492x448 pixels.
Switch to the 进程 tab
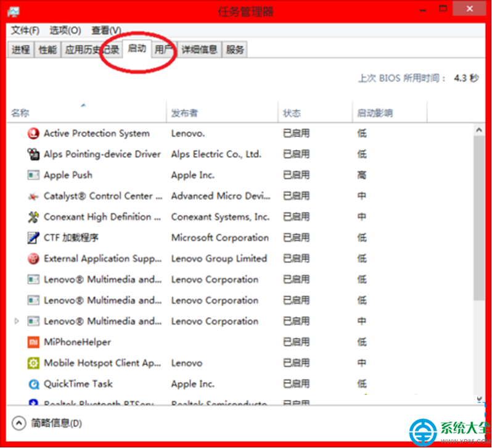pyautogui.click(x=21, y=49)
